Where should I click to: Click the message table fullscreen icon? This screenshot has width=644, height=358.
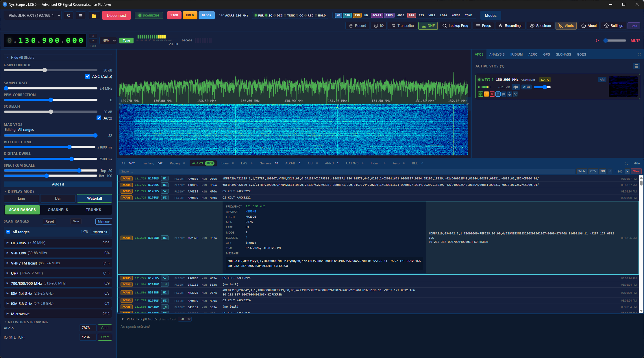[627, 164]
